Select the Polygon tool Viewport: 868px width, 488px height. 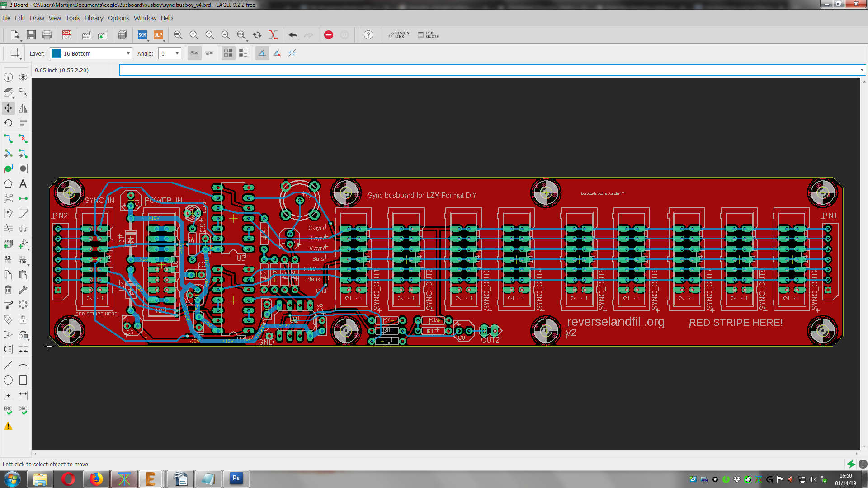(8, 183)
